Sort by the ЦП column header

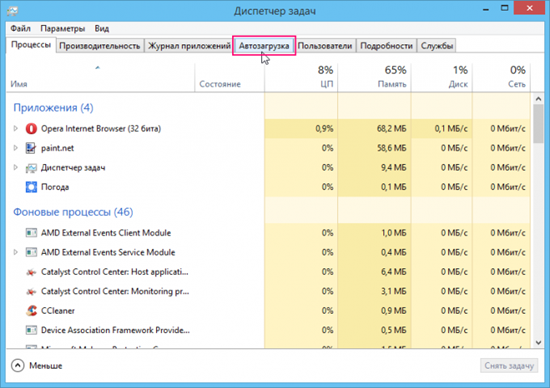click(x=301, y=77)
